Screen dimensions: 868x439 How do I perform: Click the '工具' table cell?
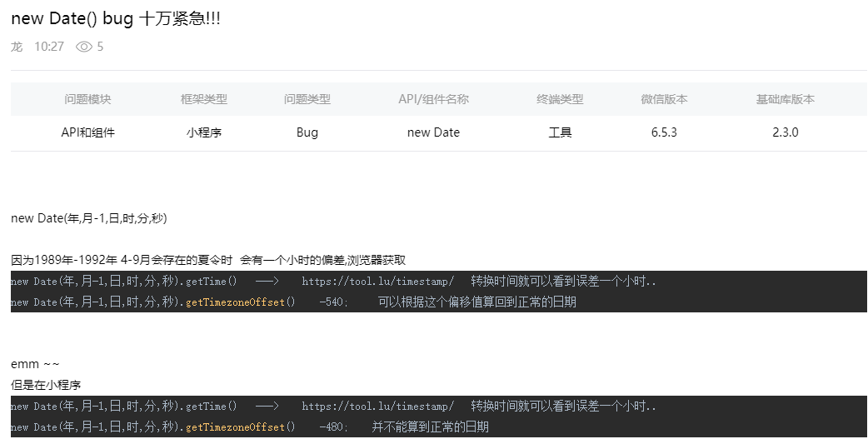pos(560,132)
